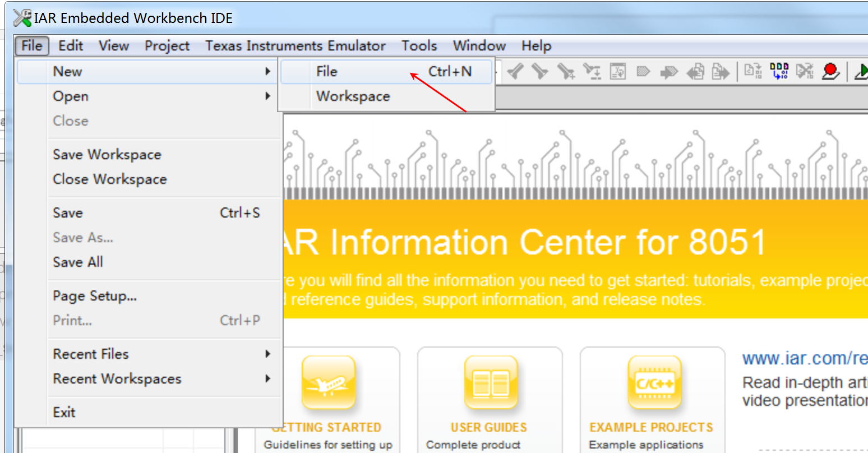868x453 pixels.
Task: Click the User Guides book icon
Action: coord(491,383)
